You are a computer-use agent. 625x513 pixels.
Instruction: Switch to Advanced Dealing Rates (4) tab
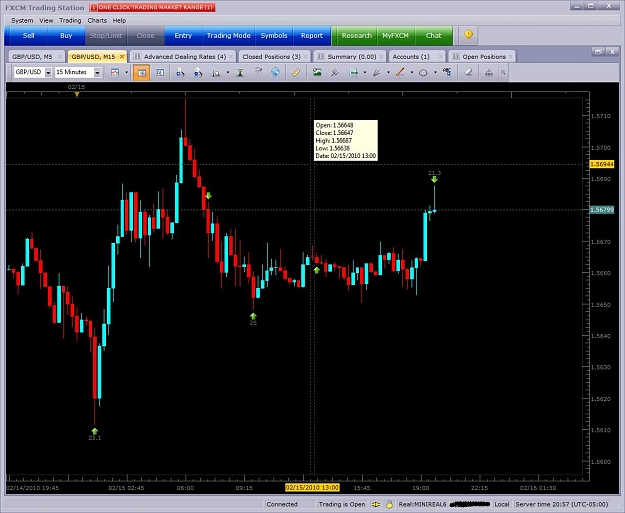point(183,57)
